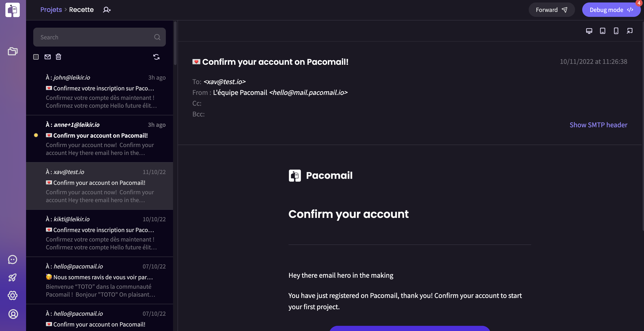Image resolution: width=644 pixels, height=331 pixels.
Task: Refresh the email list
Action: (156, 57)
